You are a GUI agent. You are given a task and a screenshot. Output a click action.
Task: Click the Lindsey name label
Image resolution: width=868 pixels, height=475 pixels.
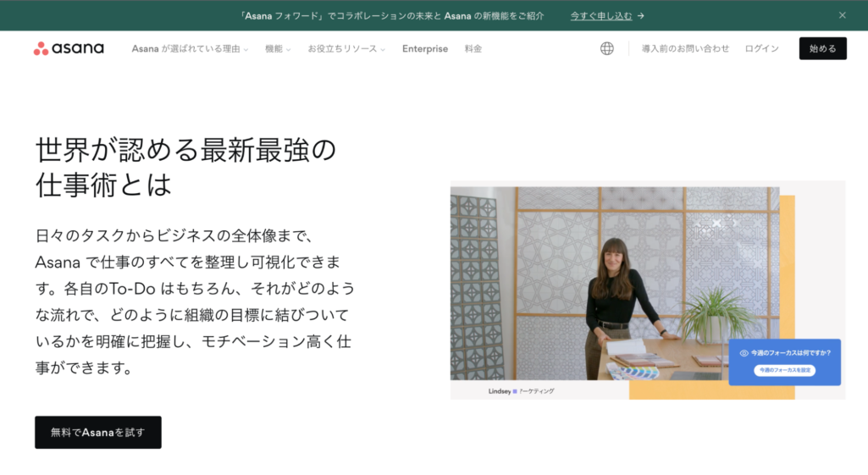pyautogui.click(x=500, y=391)
